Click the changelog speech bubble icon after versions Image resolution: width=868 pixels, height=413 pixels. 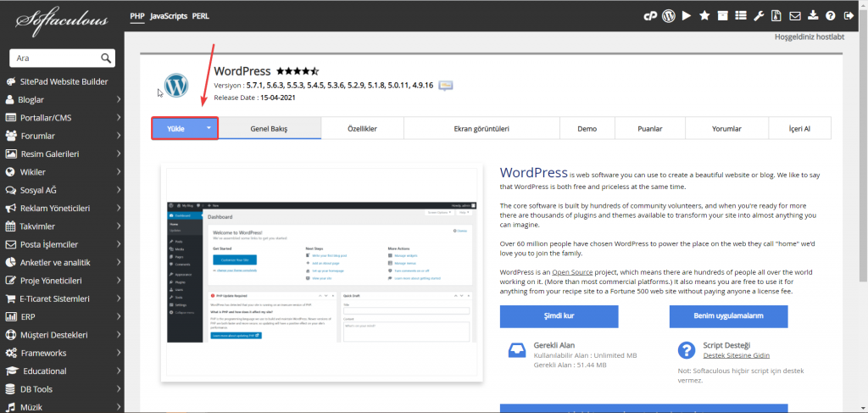coord(446,86)
